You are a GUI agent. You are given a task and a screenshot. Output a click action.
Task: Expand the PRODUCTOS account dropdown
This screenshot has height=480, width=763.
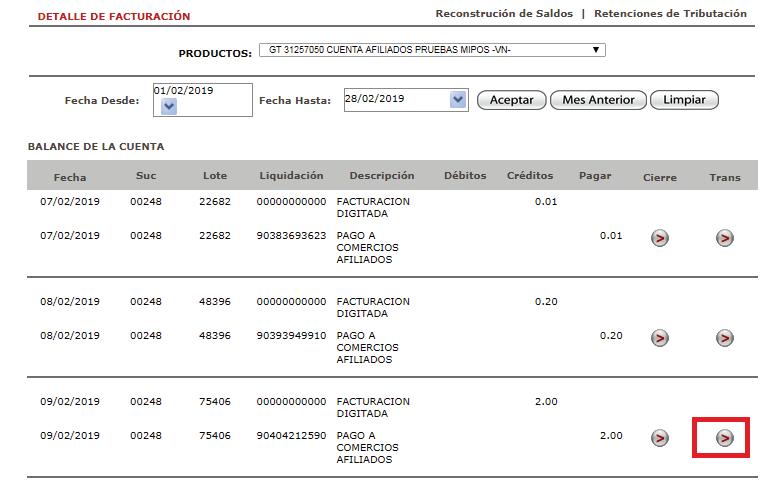(x=432, y=50)
